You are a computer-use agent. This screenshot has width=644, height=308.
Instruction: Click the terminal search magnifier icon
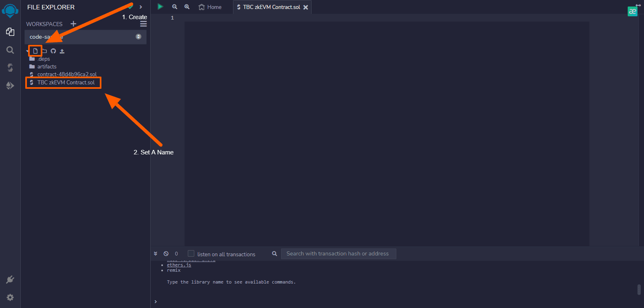[275, 253]
